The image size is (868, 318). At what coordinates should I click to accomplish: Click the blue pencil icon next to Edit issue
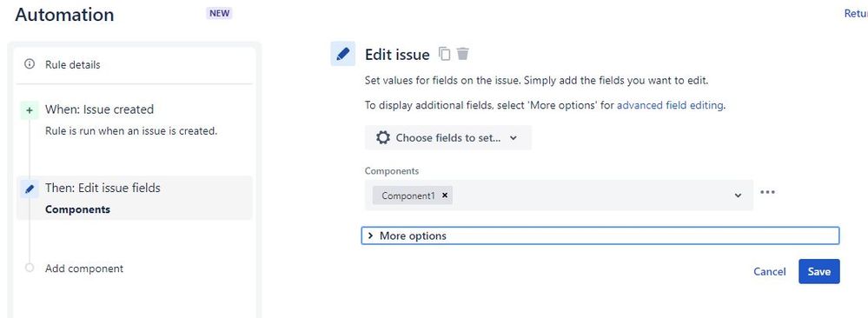342,54
